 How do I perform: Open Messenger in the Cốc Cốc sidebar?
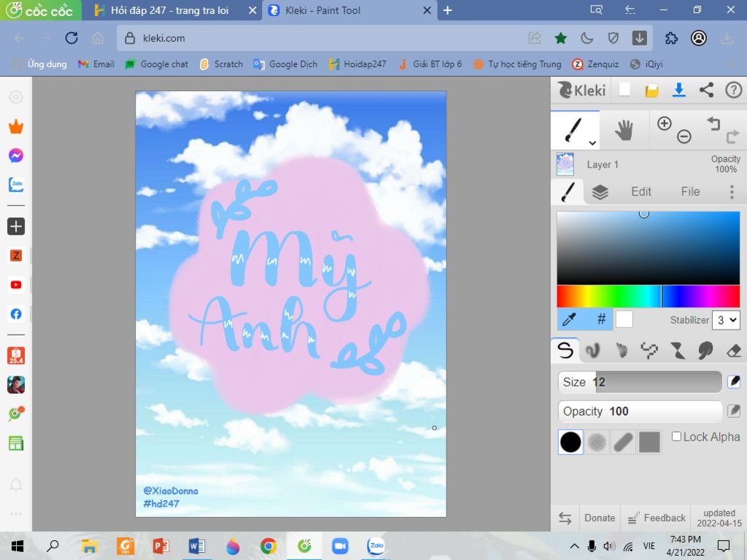coord(16,156)
